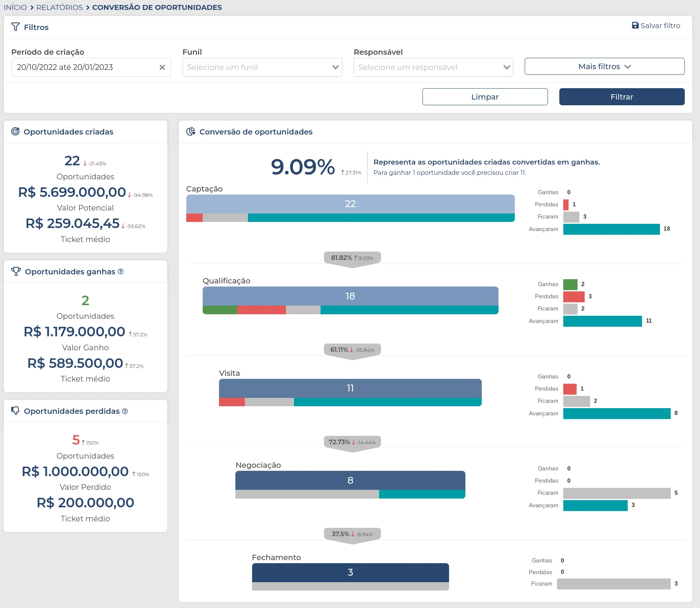The width and height of the screenshot is (700, 608).
Task: Click the Limpar button
Action: pos(485,97)
